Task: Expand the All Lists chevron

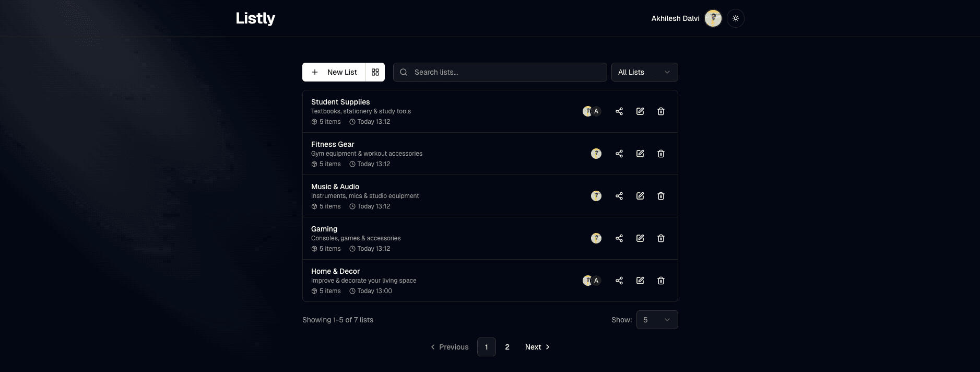Action: click(x=667, y=72)
